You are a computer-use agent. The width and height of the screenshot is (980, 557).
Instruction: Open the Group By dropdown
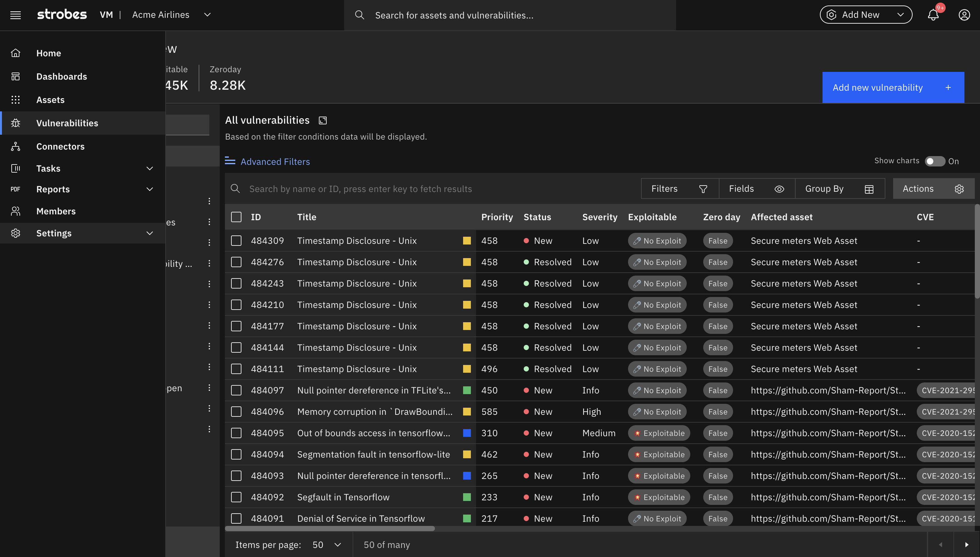840,188
